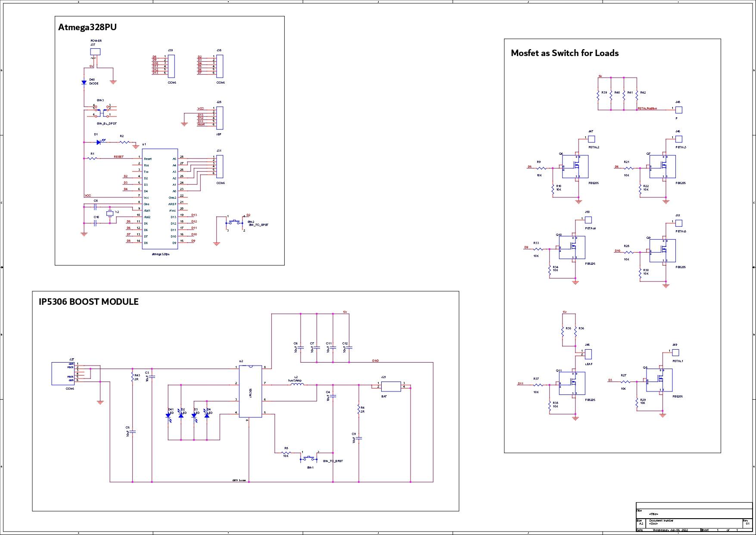The image size is (756, 535).
Task: Click the 'IP5306 BOOST MODULE' title
Action: (x=89, y=302)
